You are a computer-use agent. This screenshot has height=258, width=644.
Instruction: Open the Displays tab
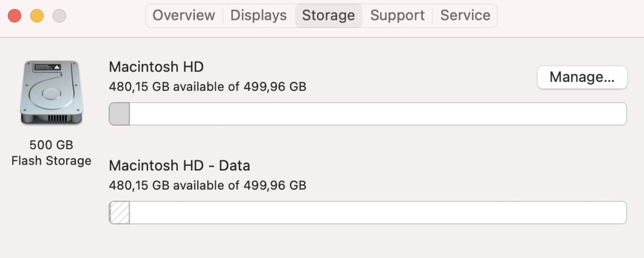(x=258, y=15)
